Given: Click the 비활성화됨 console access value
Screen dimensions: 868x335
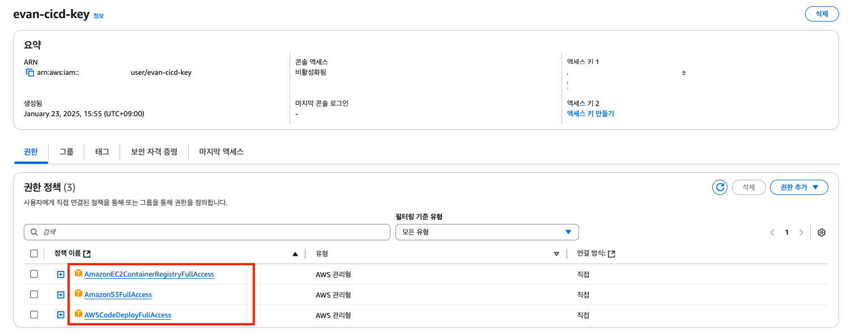Looking at the screenshot, I should (310, 72).
